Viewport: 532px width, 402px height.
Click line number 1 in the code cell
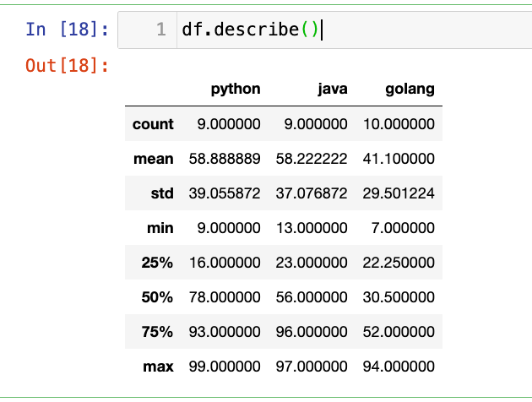[160, 30]
